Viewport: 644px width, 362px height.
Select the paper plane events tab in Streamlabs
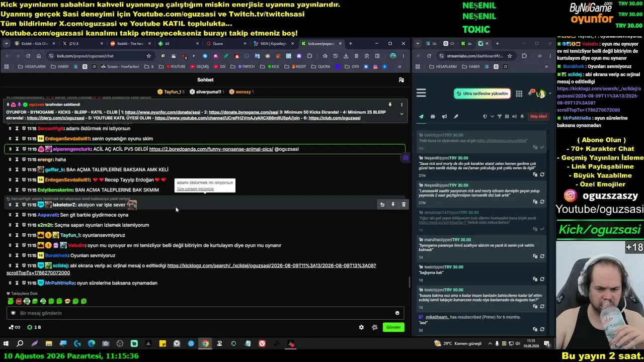click(x=421, y=117)
